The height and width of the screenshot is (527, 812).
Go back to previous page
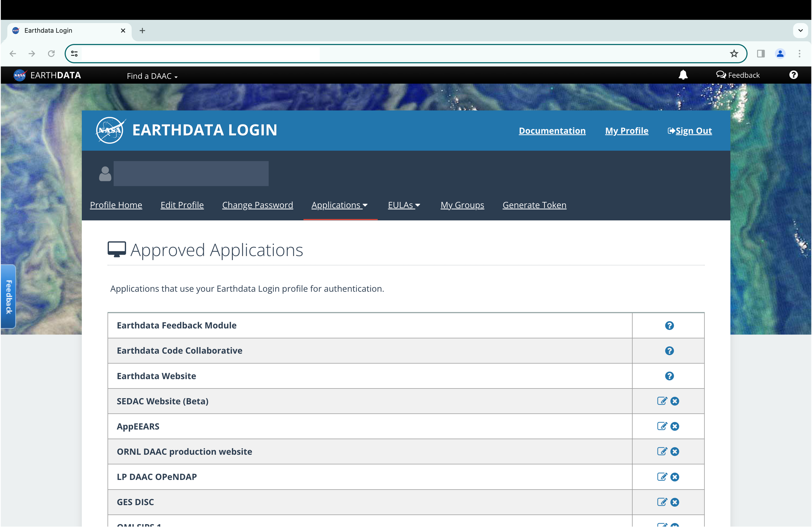[x=13, y=53]
